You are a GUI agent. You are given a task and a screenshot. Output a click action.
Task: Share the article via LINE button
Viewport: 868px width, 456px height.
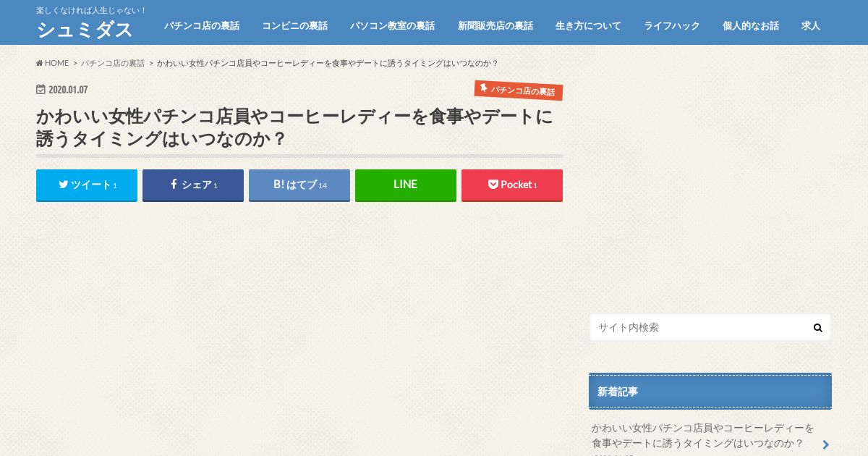(x=406, y=185)
